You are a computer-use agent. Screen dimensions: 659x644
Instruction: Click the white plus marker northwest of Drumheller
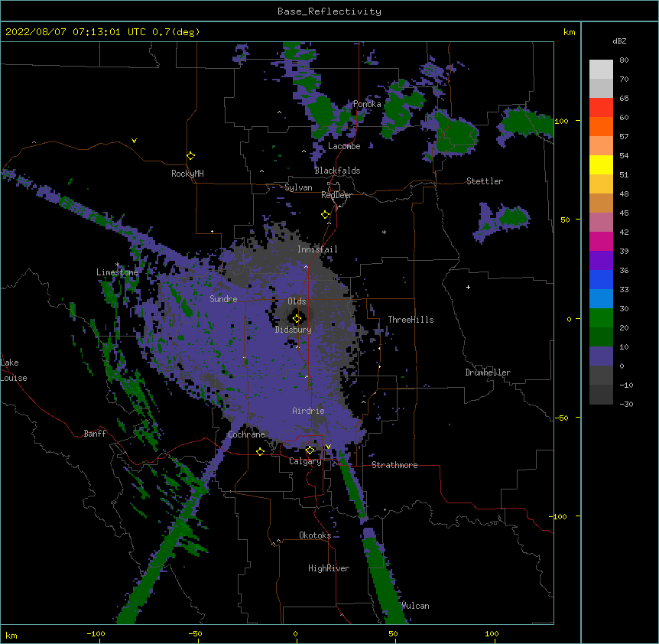click(468, 287)
